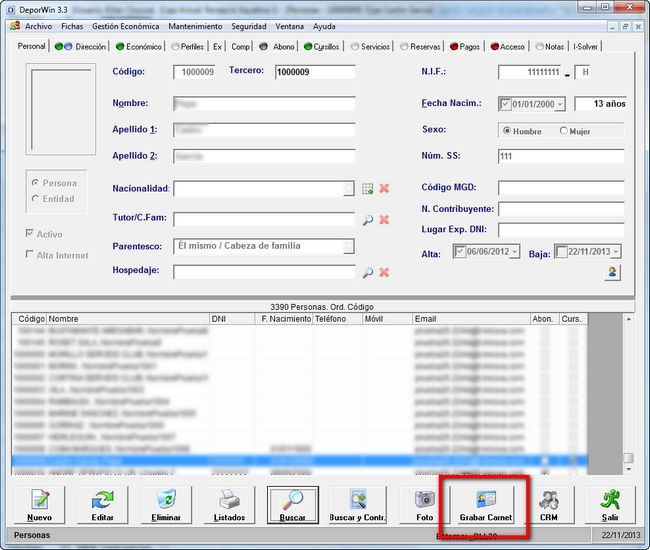Open the Ventana menu
Screen dimensions: 650x550
(290, 26)
